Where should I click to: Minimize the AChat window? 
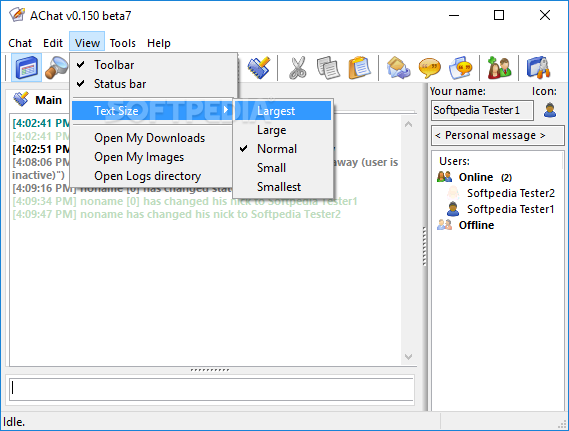(x=454, y=15)
